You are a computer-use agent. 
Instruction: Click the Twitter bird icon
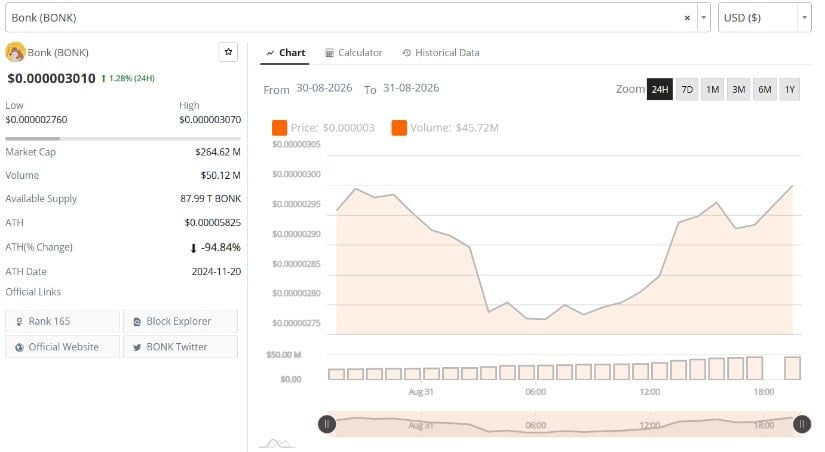coord(137,347)
